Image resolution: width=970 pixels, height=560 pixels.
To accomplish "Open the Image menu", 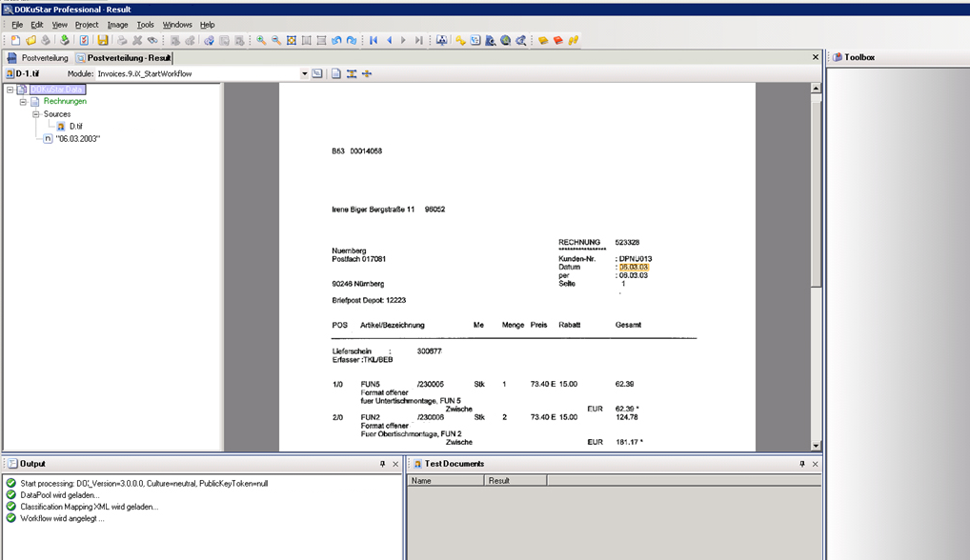I will tap(117, 24).
